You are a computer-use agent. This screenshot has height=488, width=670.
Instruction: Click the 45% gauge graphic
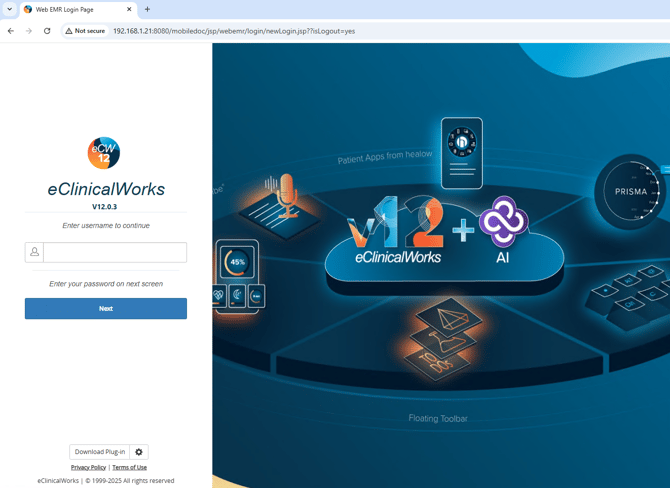pos(237,262)
